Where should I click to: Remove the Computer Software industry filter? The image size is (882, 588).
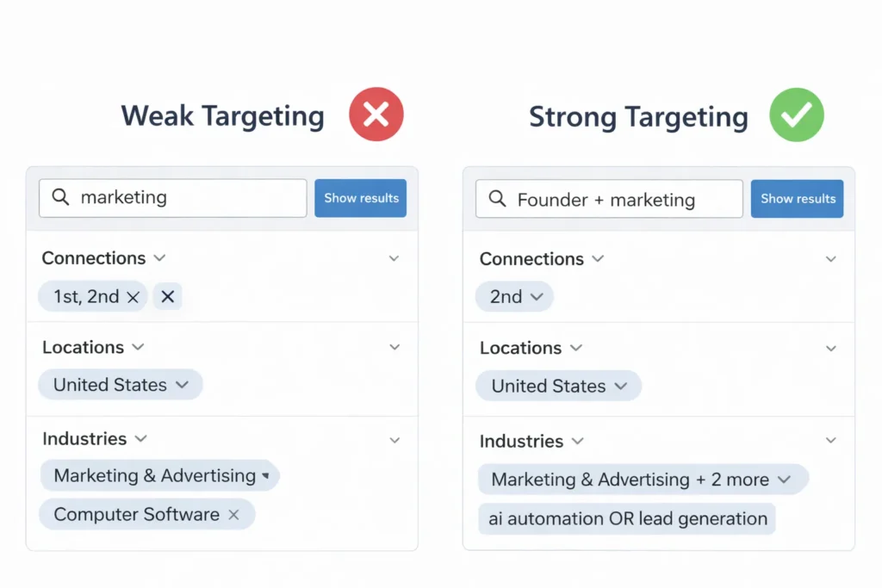[x=233, y=514]
